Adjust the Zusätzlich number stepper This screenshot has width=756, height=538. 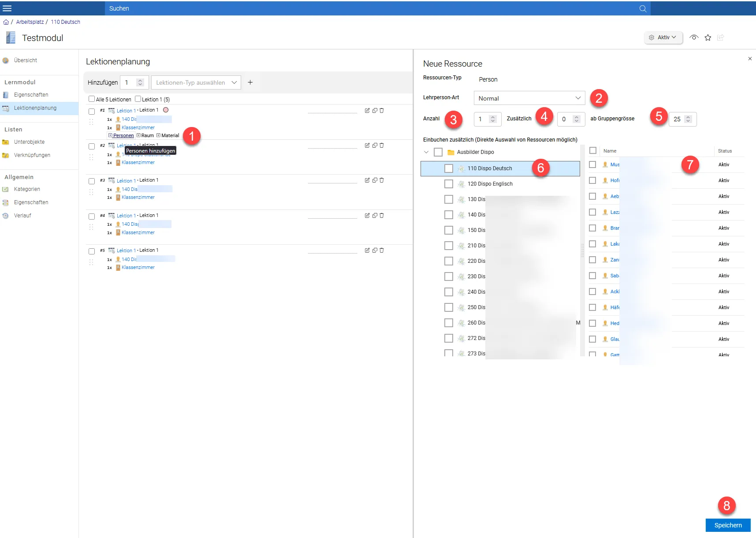(576, 119)
